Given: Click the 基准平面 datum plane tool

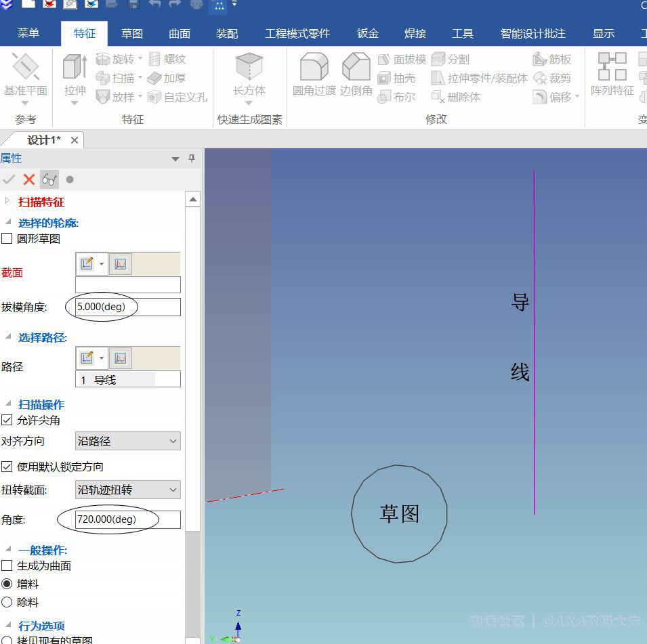Looking at the screenshot, I should [x=26, y=74].
